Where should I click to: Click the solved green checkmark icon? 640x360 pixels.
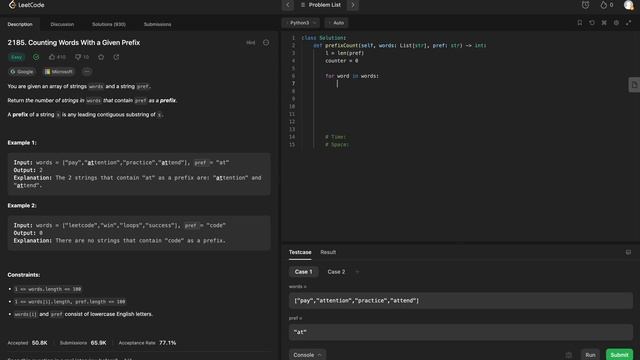36,57
